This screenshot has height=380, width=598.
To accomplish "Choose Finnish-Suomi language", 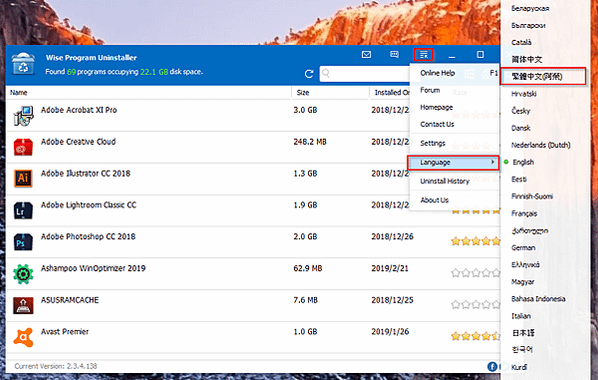I will [x=532, y=196].
